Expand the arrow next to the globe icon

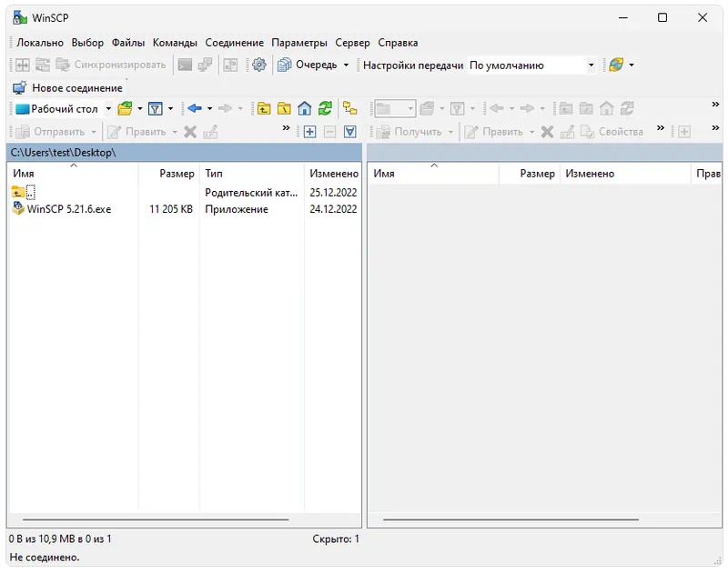632,65
